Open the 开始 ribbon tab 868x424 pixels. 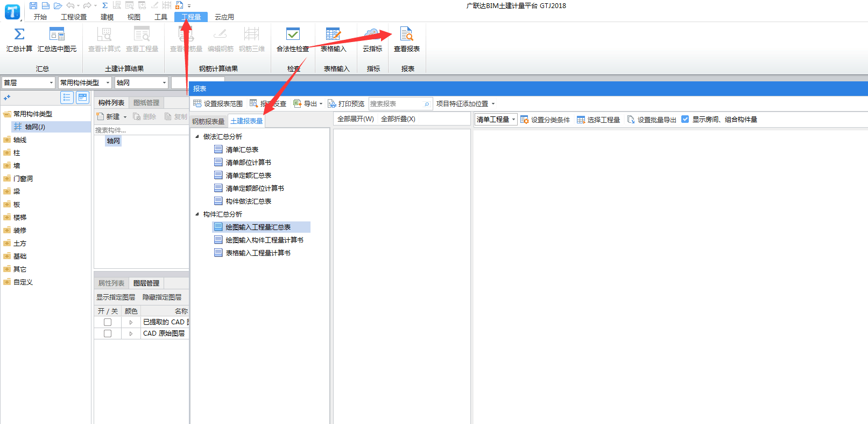(x=40, y=17)
